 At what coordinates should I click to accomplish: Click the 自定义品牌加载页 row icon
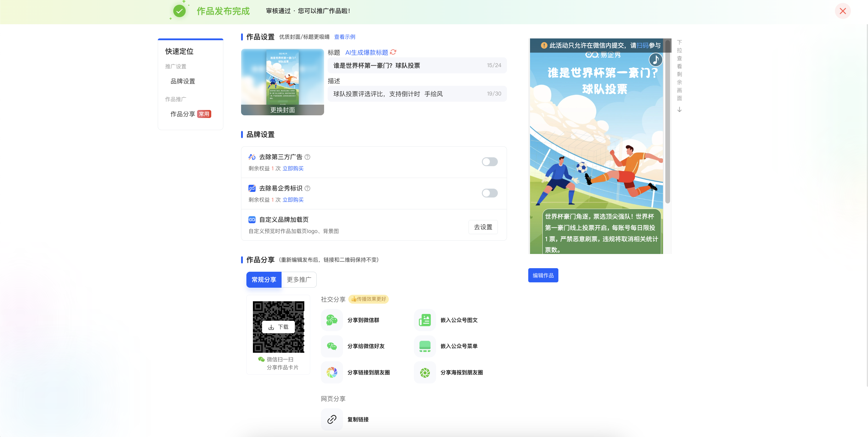[x=252, y=219]
